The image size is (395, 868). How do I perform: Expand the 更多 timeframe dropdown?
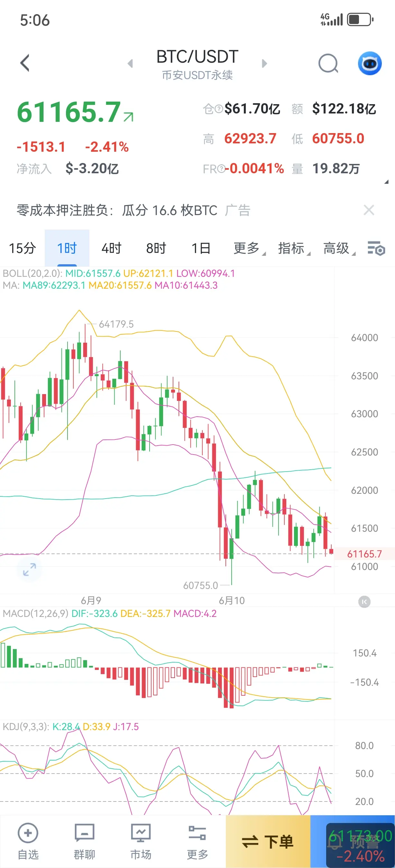pyautogui.click(x=249, y=248)
